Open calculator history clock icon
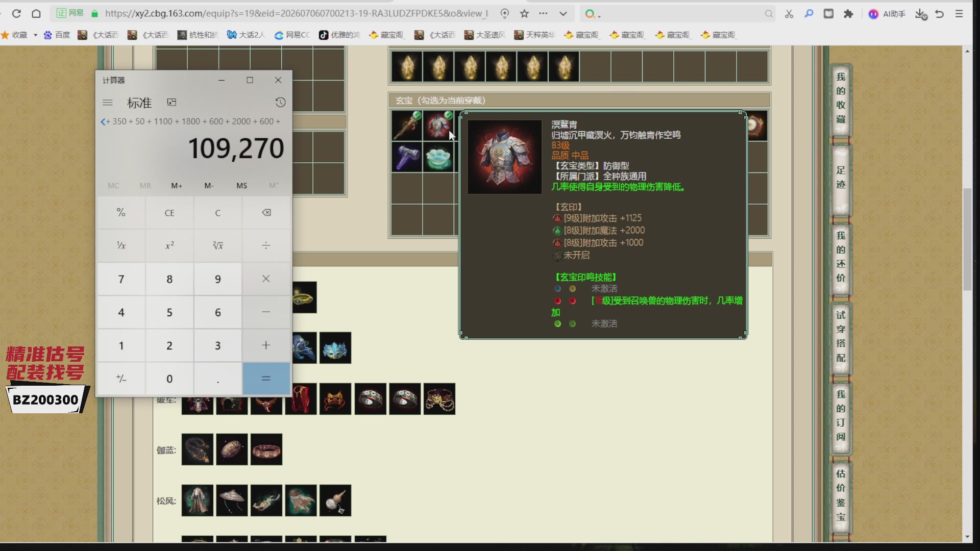980x551 pixels. point(280,102)
